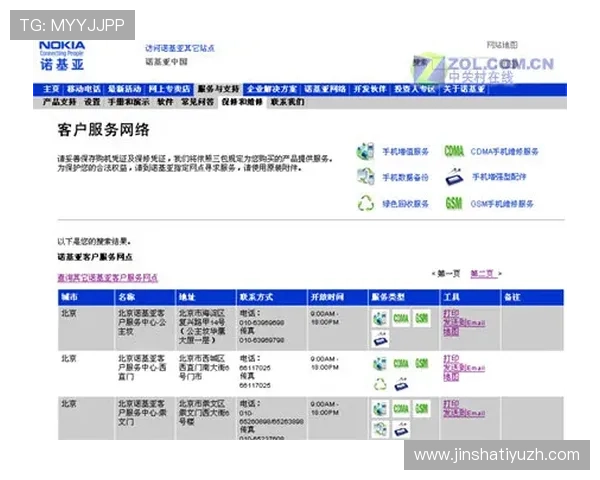Open the 手机数据备份 text link
The image size is (600, 480).
coord(405,177)
